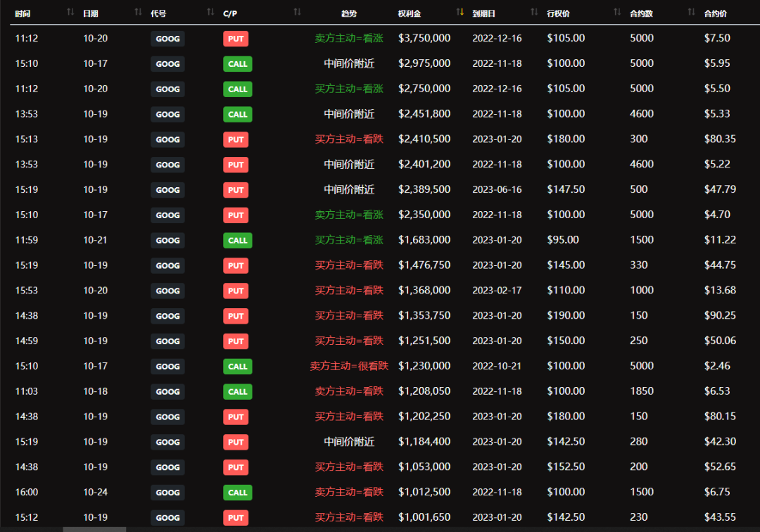
Task: Click the GOOG badge in the $3,750,000 row
Action: 167,39
